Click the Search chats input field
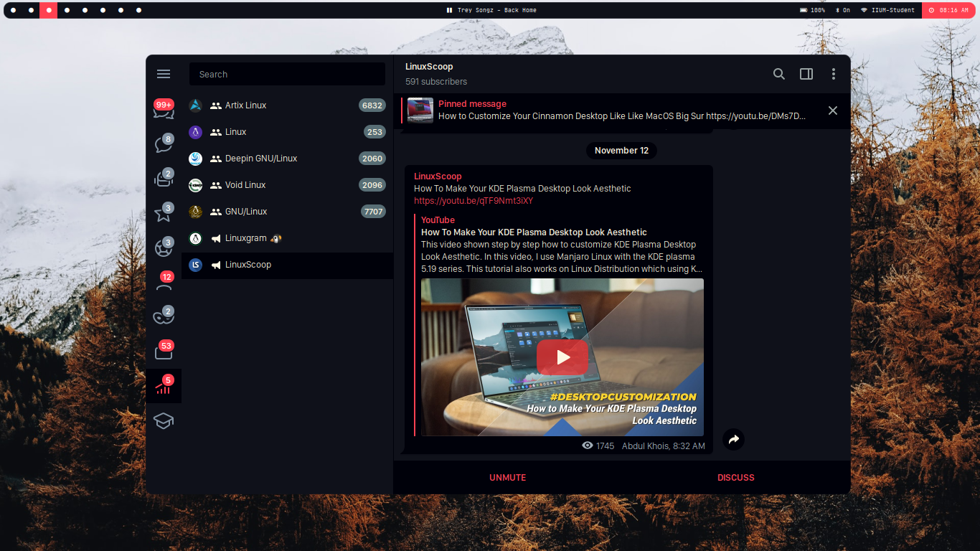This screenshot has height=551, width=980. point(287,74)
